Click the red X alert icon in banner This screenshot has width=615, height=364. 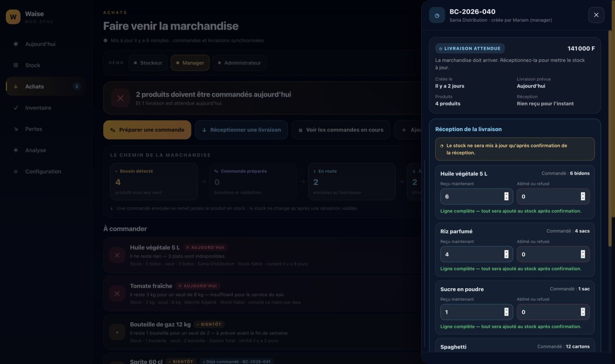point(120,98)
